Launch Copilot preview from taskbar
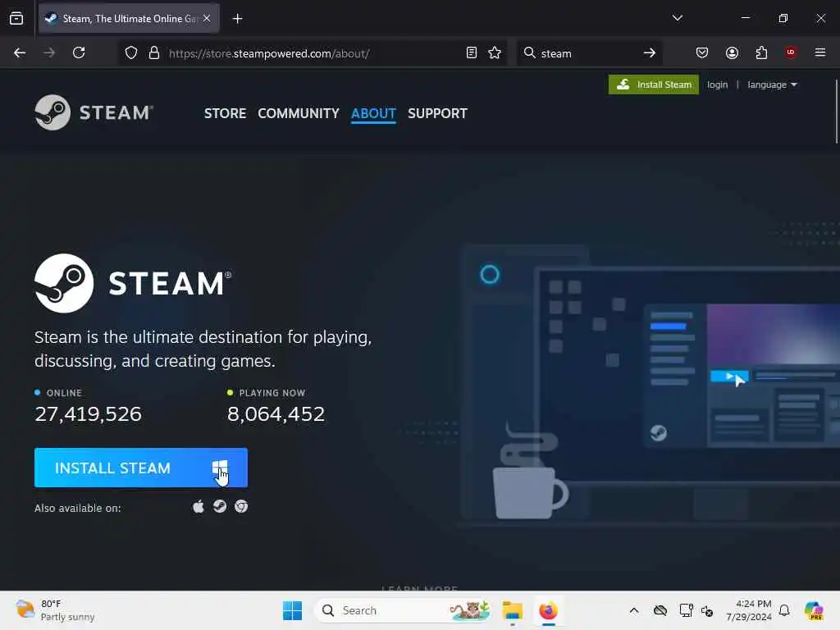The height and width of the screenshot is (630, 840). (814, 610)
